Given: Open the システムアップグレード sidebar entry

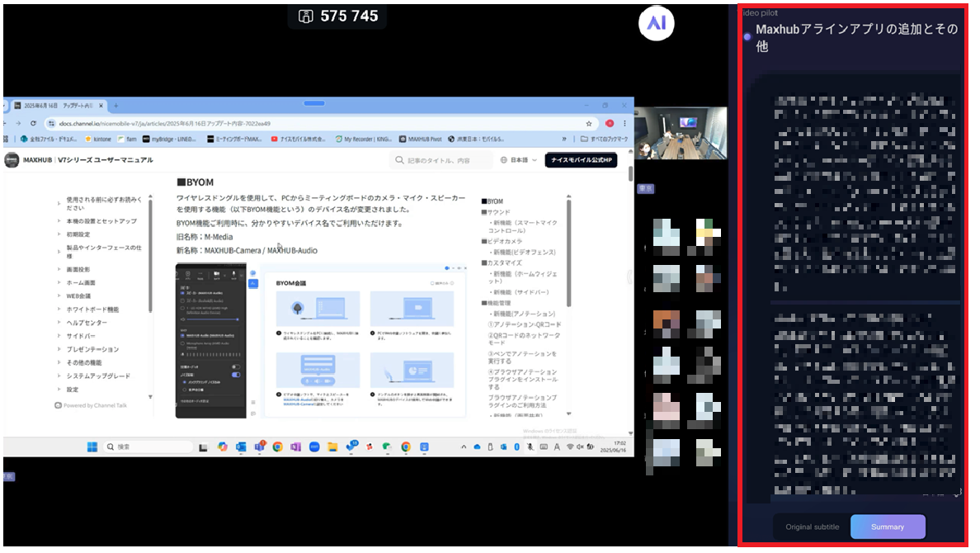Looking at the screenshot, I should (98, 376).
